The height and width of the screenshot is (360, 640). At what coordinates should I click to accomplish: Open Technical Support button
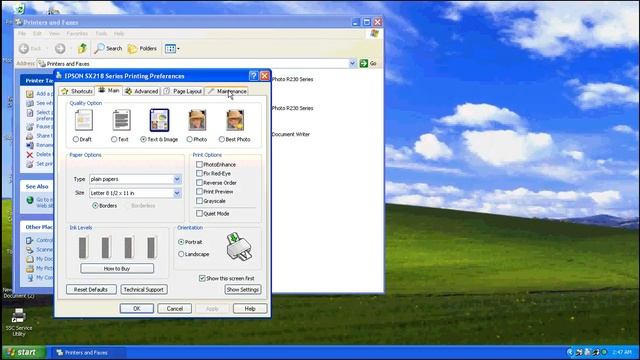point(144,289)
